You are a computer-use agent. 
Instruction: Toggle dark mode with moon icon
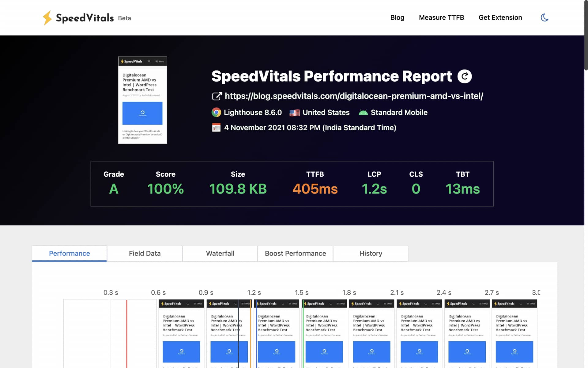tap(545, 17)
